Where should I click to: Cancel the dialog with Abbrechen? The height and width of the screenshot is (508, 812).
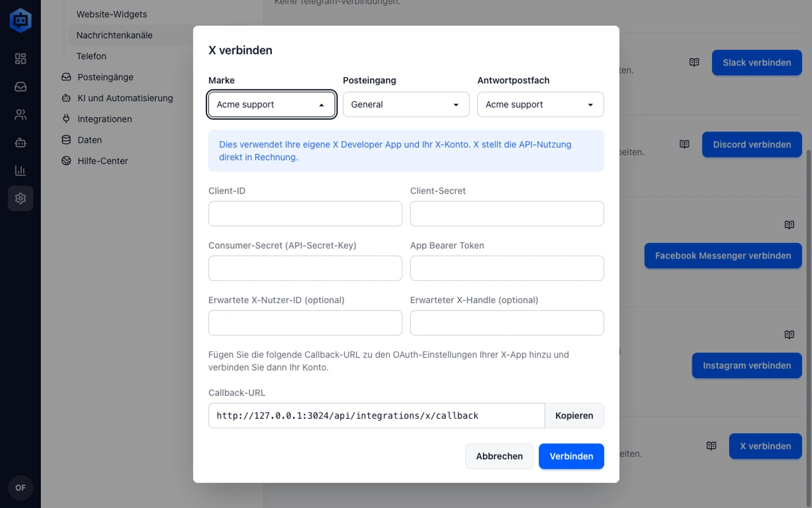pos(499,456)
